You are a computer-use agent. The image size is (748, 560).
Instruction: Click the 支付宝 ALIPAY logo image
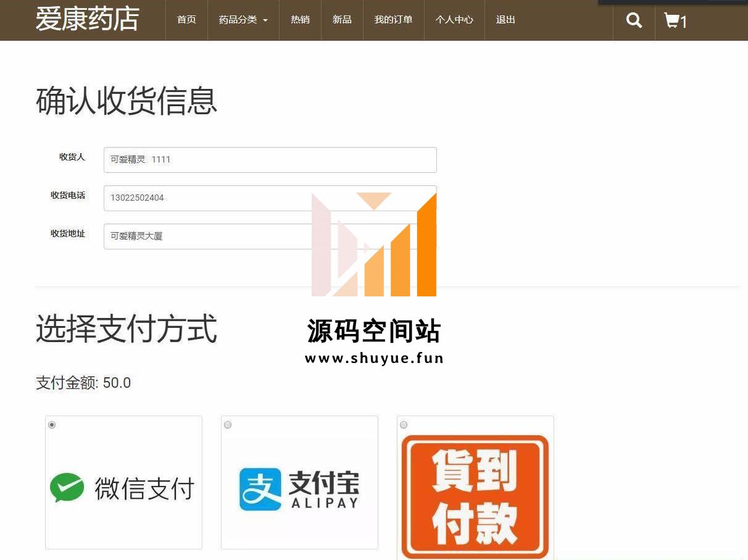click(299, 490)
